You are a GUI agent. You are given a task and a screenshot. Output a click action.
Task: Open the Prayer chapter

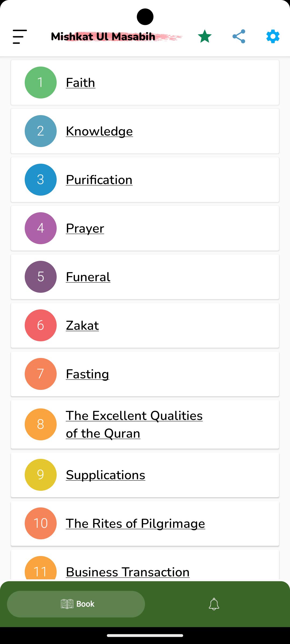[x=85, y=228]
